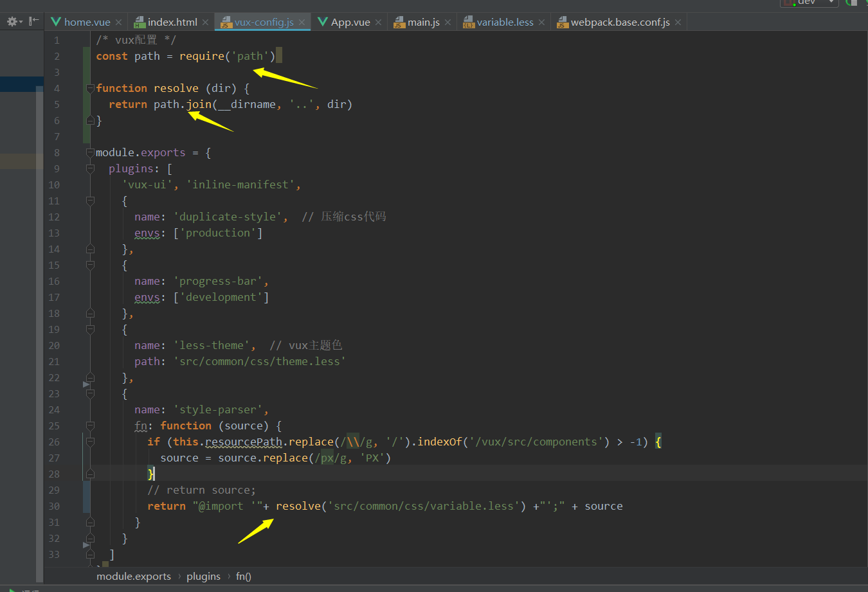Viewport: 868px width, 592px height.
Task: Click the HTML icon on the index.html tab
Action: (139, 21)
